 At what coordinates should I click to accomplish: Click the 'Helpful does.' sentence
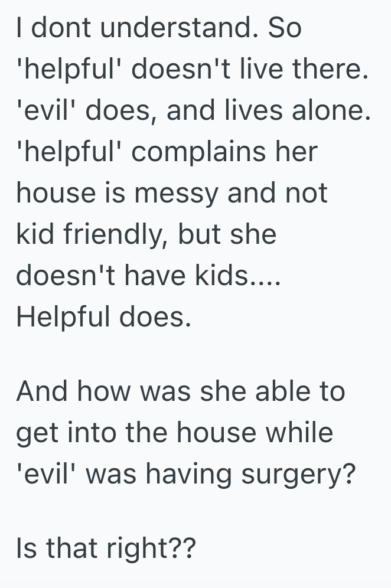pos(104,318)
